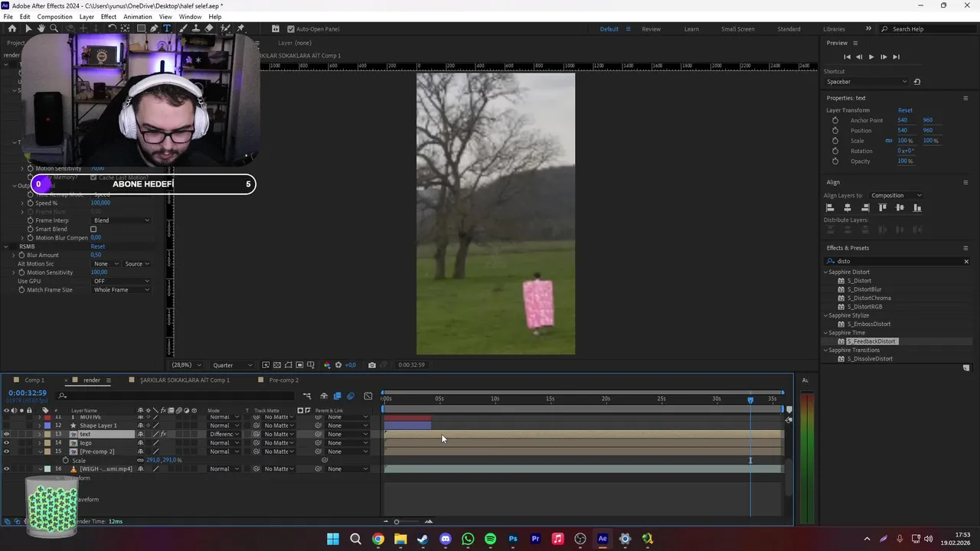Reset the preview shortcut settings icon
980x551 pixels.
917,82
